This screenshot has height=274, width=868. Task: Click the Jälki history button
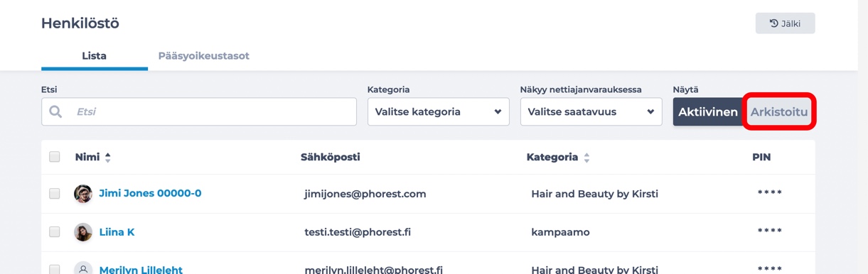click(x=785, y=23)
